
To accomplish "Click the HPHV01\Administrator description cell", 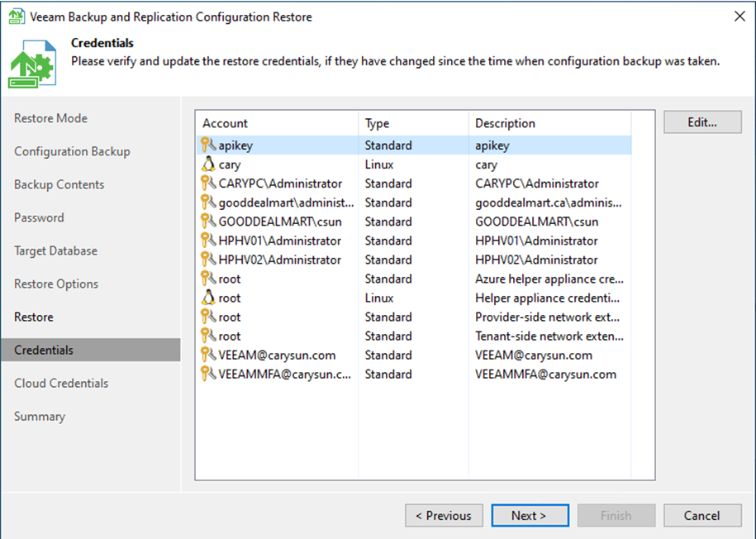I will pyautogui.click(x=536, y=241).
